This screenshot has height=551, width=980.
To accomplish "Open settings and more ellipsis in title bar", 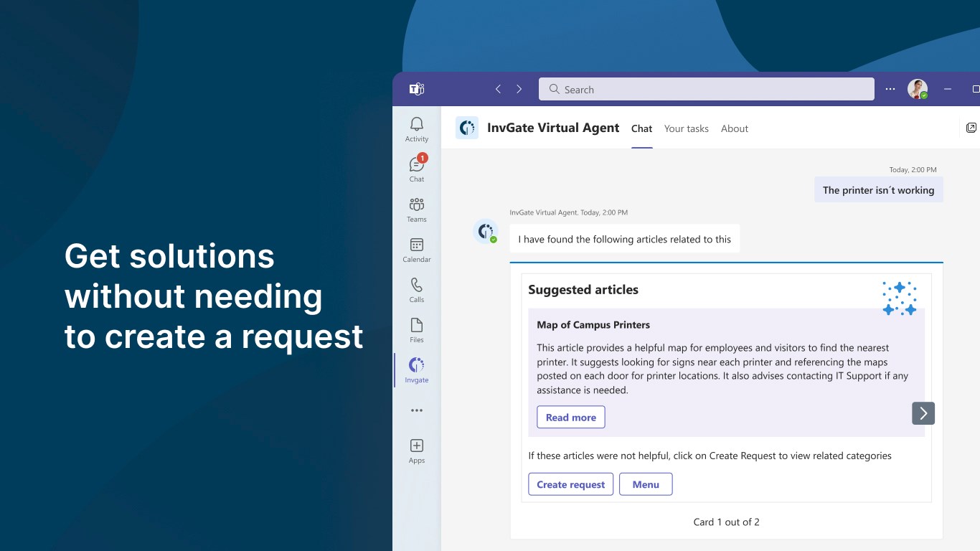I will pos(890,89).
